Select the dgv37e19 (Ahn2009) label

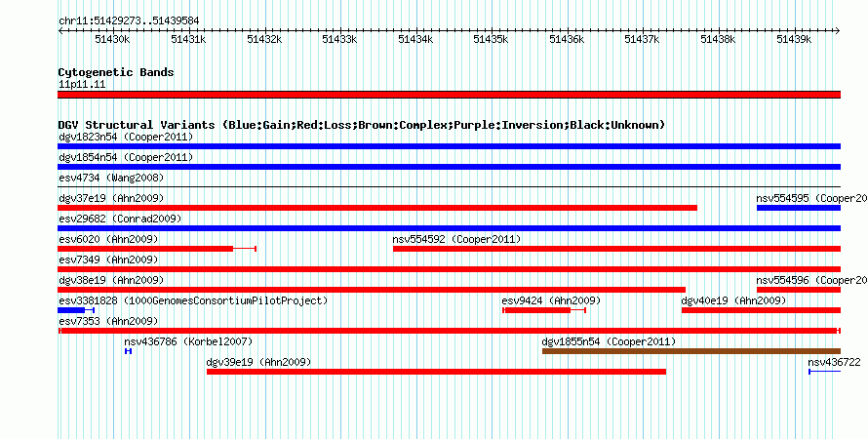click(x=111, y=198)
